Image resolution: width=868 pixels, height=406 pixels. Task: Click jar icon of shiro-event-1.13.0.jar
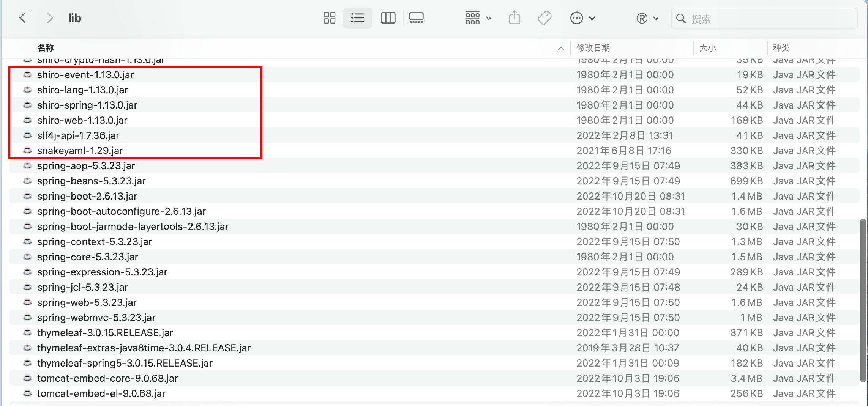tap(27, 74)
